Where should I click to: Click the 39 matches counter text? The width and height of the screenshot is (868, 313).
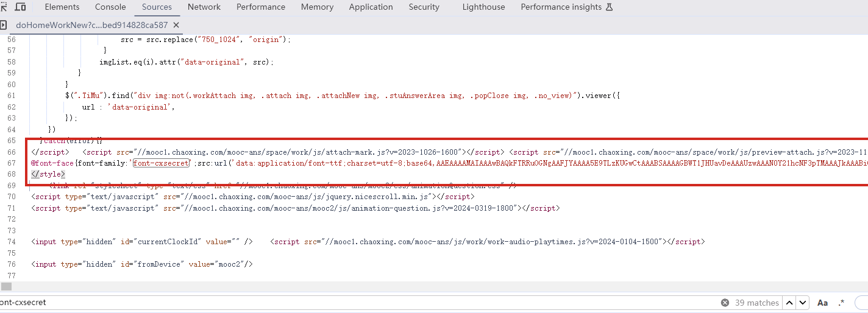point(756,303)
